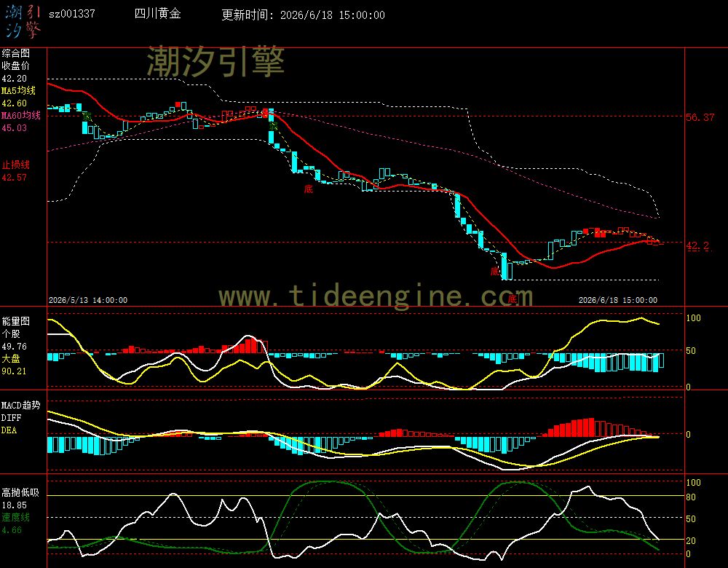Screen dimensions: 728x568
Task: Click the 更新时间 timestamp in the header
Action: 303,15
